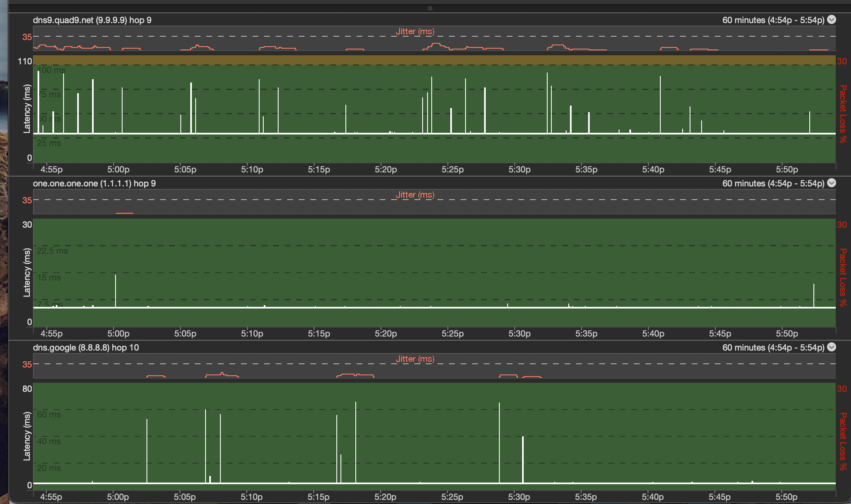Click the 60 minutes time range on dns9.quad9.net graph
Screen dimensions: 851x504
[x=773, y=20]
